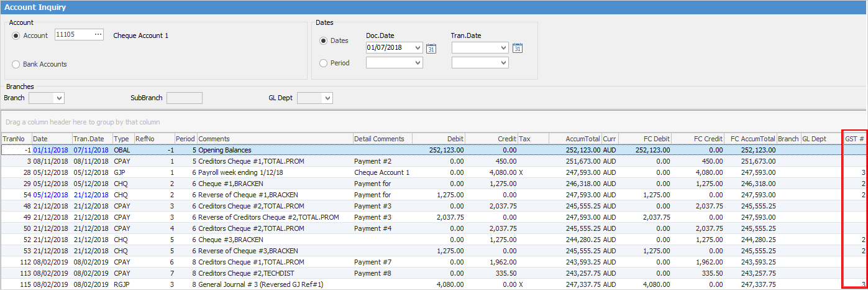Image resolution: width=868 pixels, height=290 pixels.
Task: Sort by the Type column header
Action: click(123, 139)
